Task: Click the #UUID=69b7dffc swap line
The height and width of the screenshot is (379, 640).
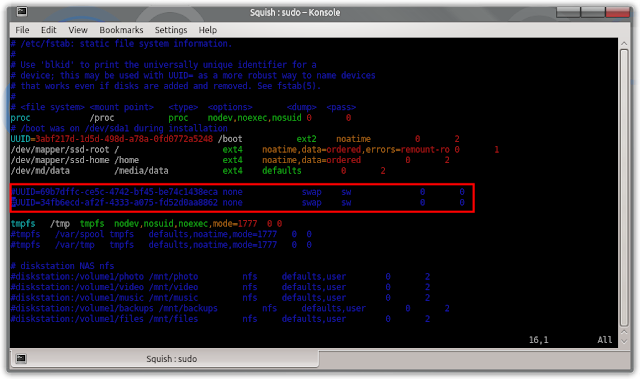Action: coord(238,192)
